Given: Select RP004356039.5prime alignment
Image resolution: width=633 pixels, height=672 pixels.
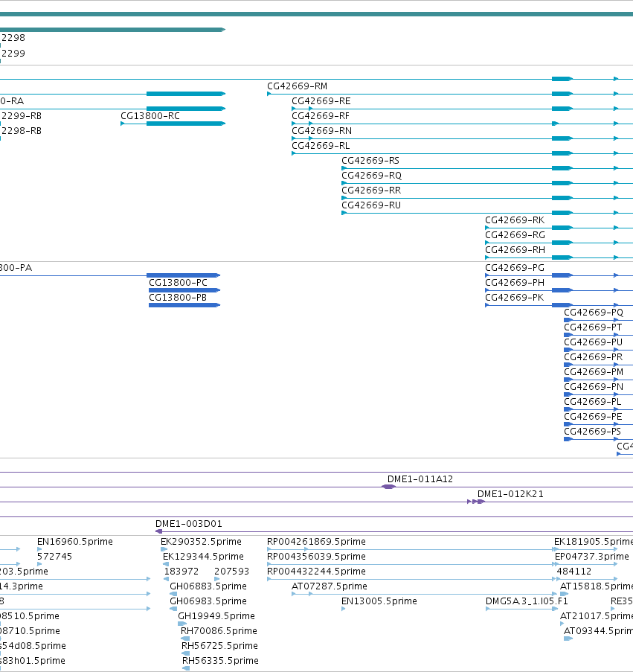Looking at the screenshot, I should point(317,557).
